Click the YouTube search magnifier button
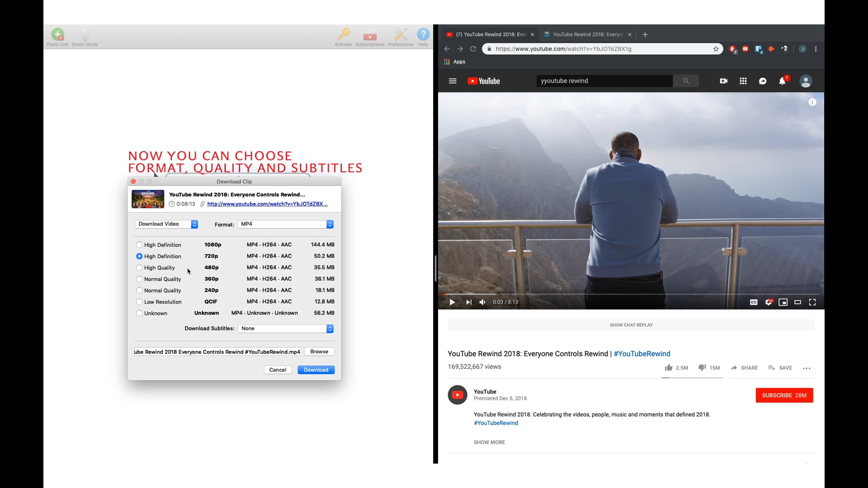This screenshot has width=868, height=488. pos(686,81)
